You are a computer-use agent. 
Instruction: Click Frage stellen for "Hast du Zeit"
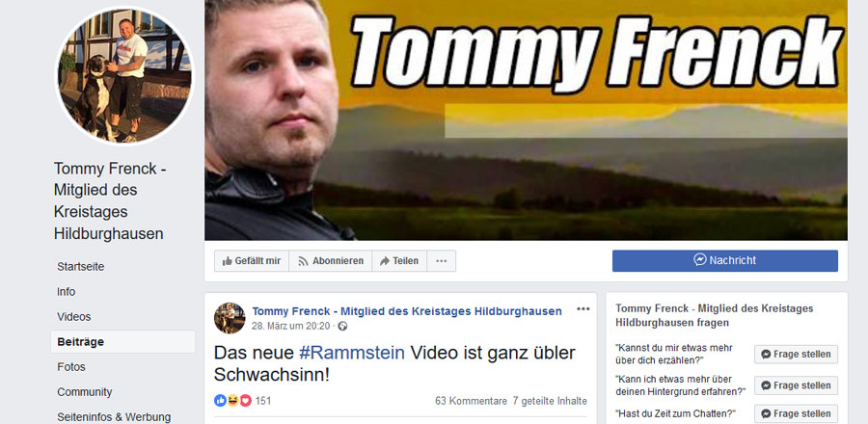click(x=796, y=413)
